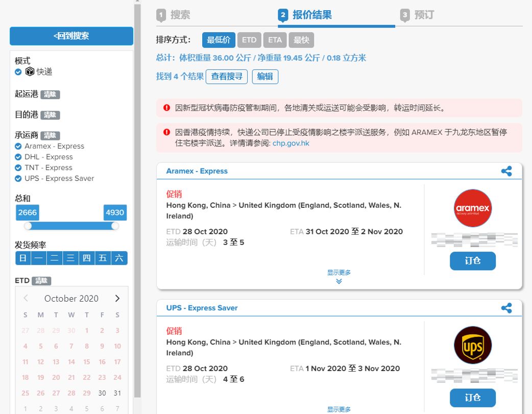The image size is (532, 414).
Task: Expand Aramex details double-chevron icon
Action: pos(338,281)
